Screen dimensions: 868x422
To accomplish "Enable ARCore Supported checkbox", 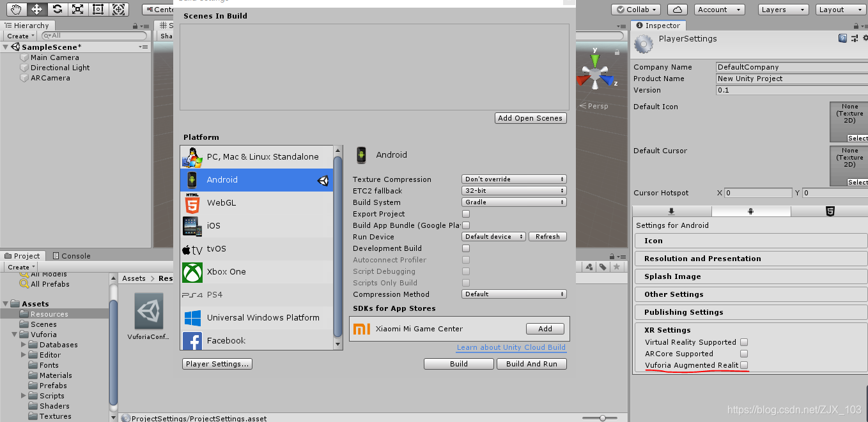I will 744,354.
